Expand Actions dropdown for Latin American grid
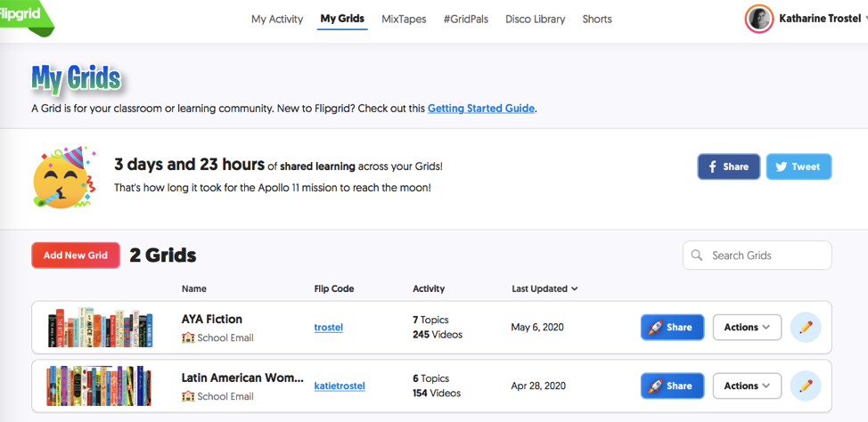The image size is (868, 422). coord(747,386)
